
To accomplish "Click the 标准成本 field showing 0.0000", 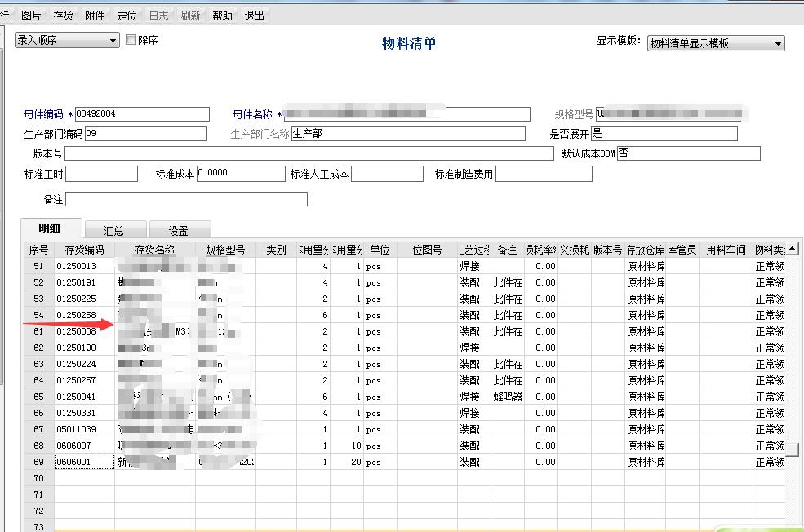I will click(241, 174).
